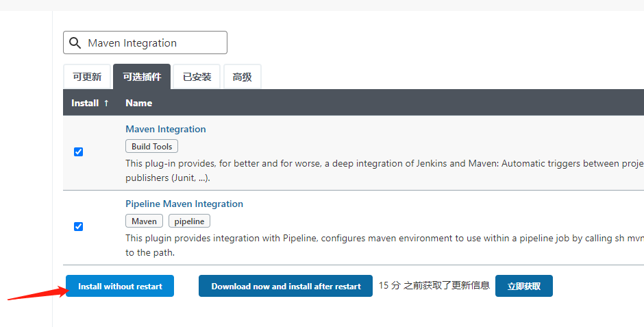Open the 已安装 tab

197,77
